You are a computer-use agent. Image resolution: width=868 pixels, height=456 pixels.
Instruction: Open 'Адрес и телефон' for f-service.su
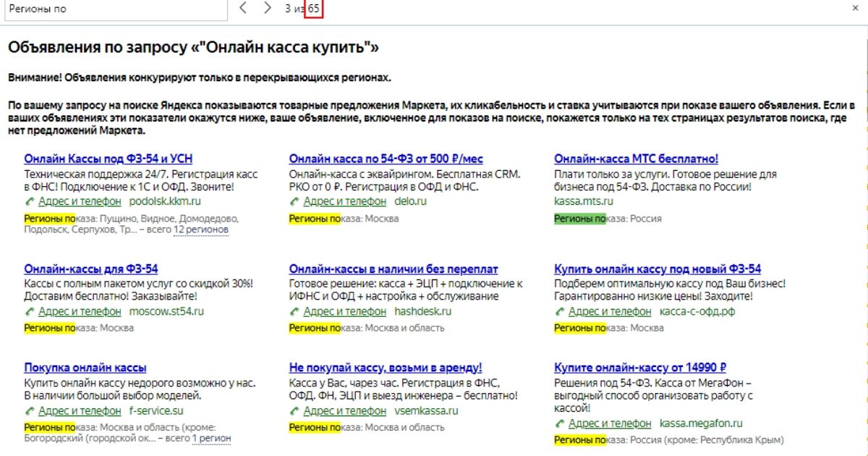click(80, 411)
